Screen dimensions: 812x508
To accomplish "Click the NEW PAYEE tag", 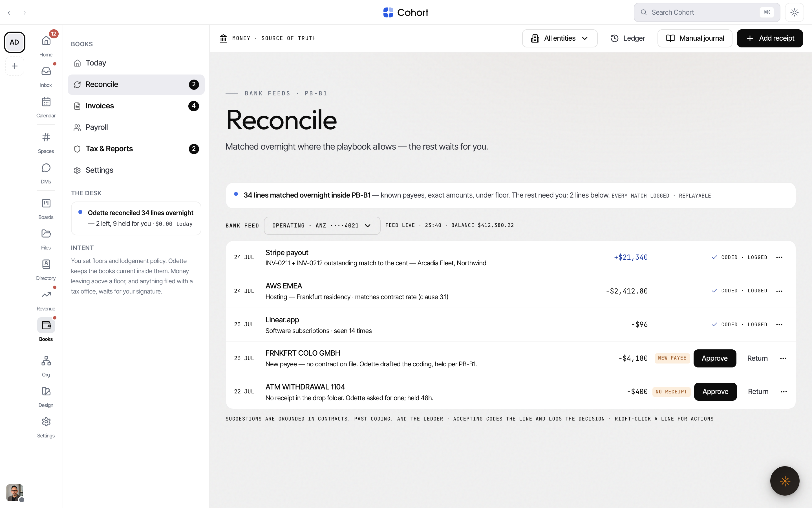I will (672, 358).
